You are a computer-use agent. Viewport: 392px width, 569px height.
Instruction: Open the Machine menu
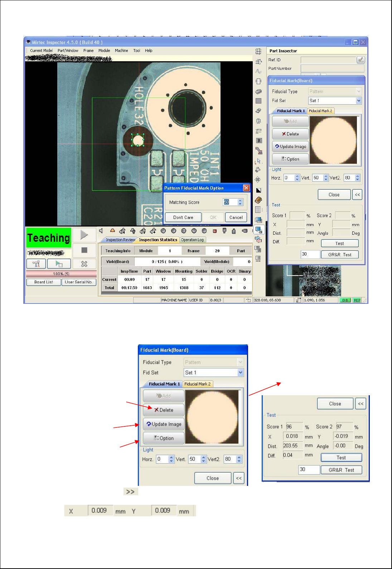point(121,51)
